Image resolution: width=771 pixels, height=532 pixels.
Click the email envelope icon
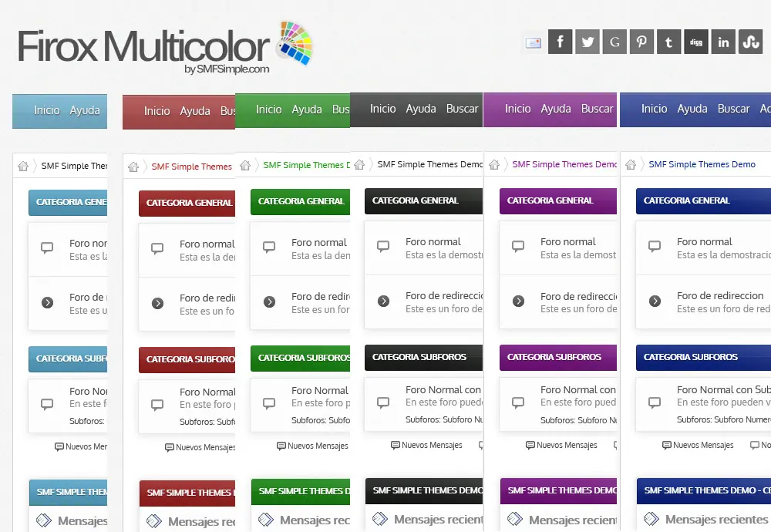(534, 42)
